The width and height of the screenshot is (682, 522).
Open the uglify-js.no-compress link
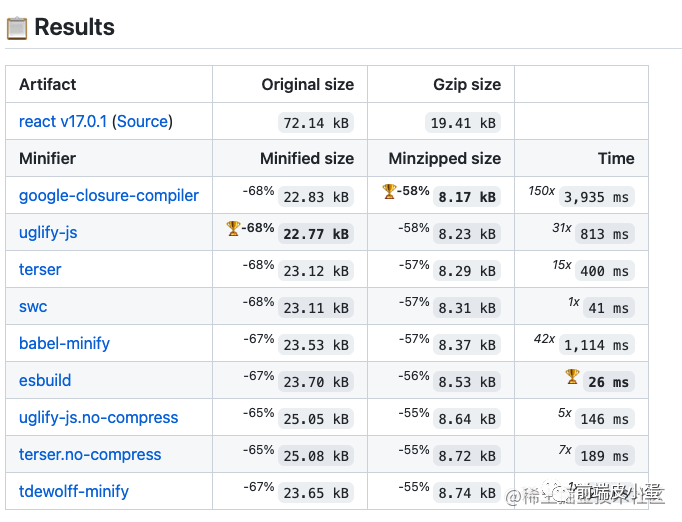[98, 417]
